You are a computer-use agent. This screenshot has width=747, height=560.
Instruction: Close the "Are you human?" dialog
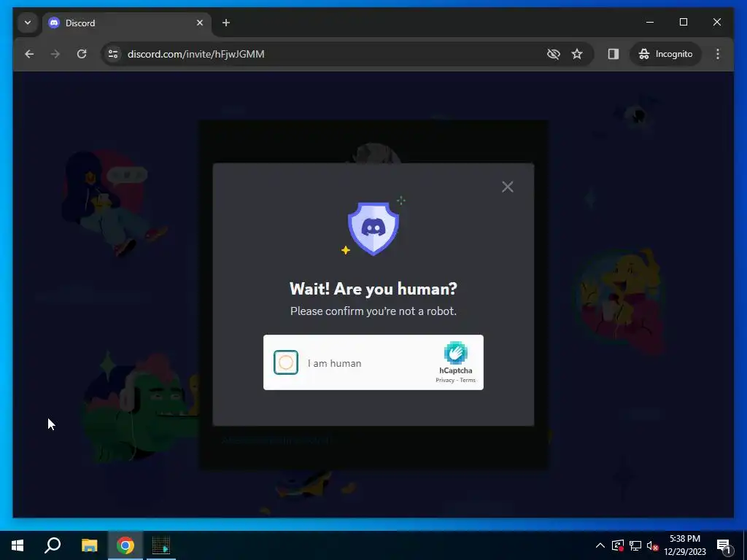(x=508, y=187)
